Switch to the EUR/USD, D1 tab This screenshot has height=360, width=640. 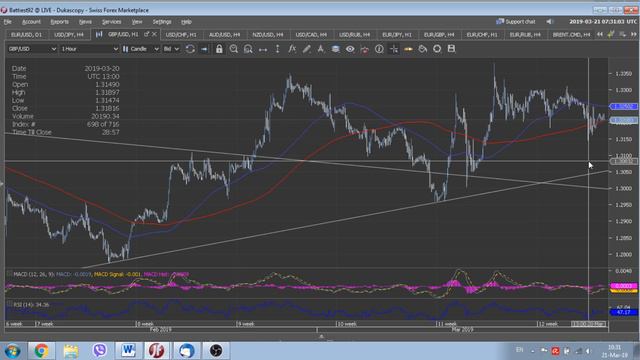pos(27,35)
